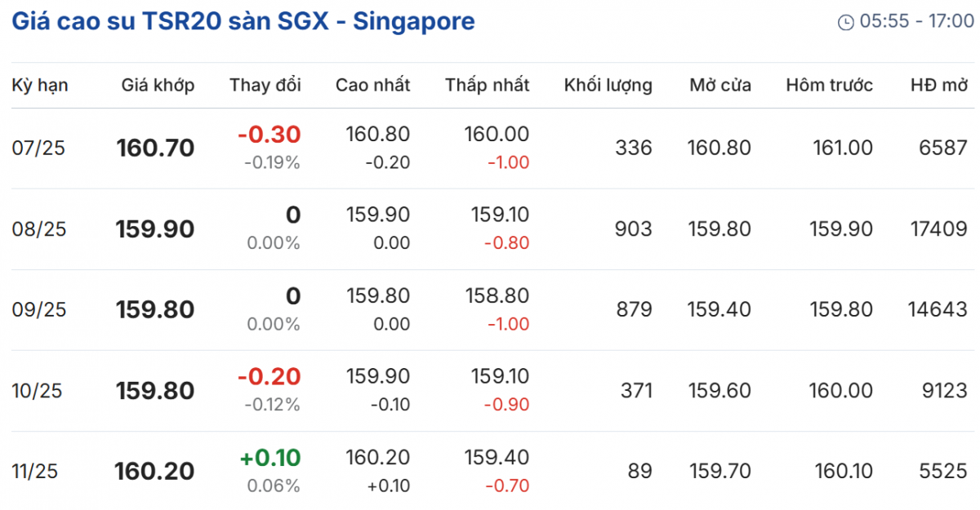Screen dimensions: 980x510
Task: Click the 17409 open interest value
Action: coord(938,229)
